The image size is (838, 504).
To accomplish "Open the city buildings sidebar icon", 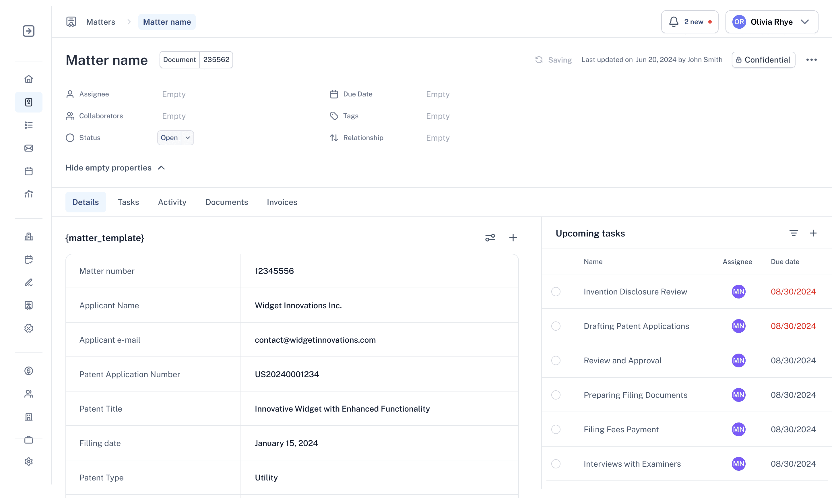I will 28,237.
